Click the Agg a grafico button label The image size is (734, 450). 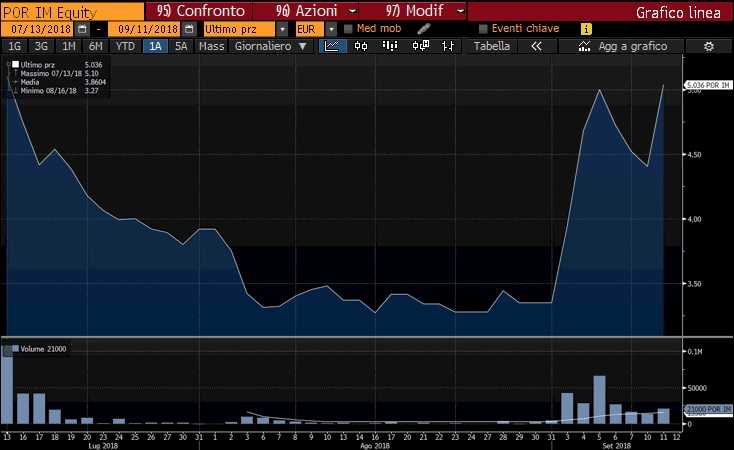point(633,46)
